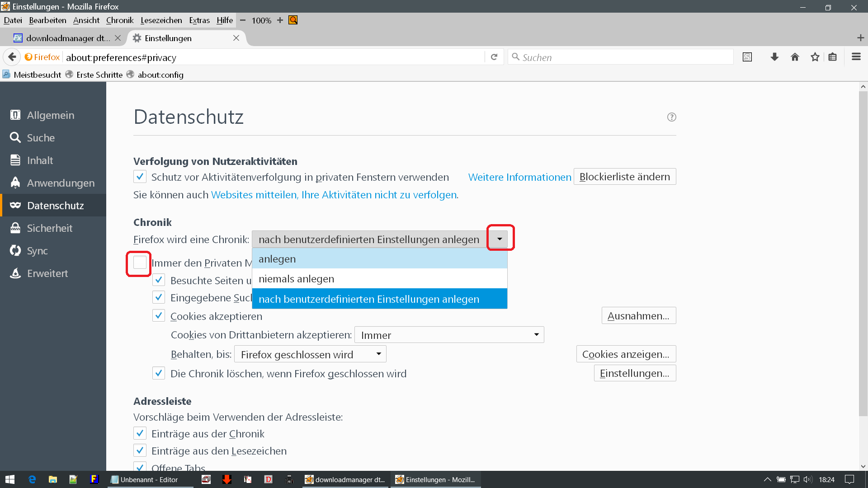868x488 pixels.
Task: Open the Lesezeichen menu
Action: [161, 20]
